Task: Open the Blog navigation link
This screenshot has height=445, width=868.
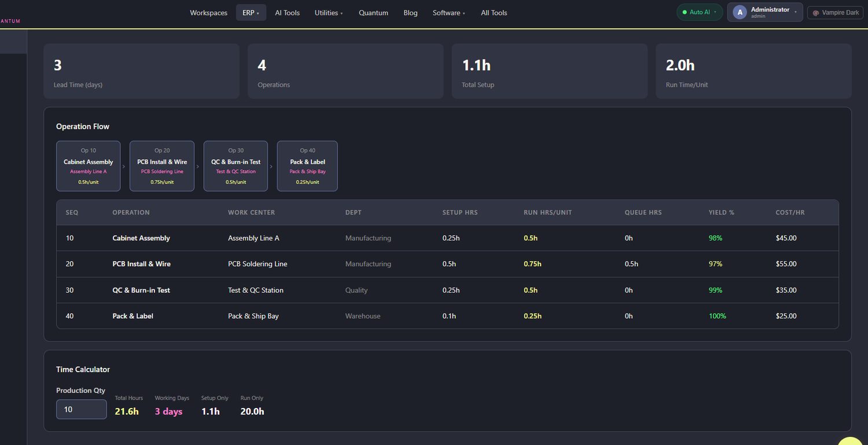Action: point(410,13)
